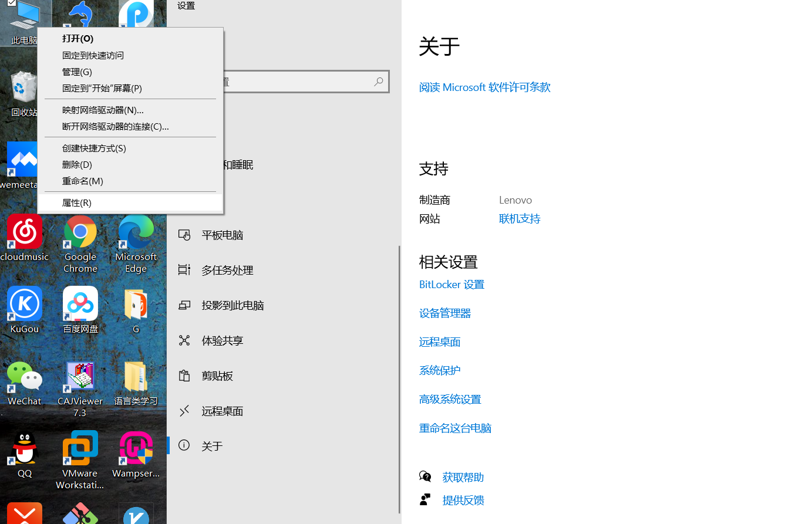Launch CAJViewer 7.3

[x=80, y=376]
